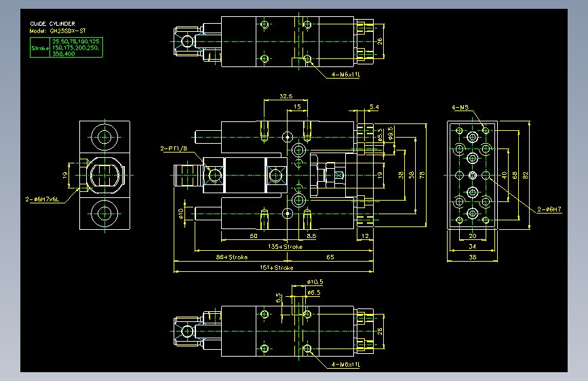Click the ø5.5 diameter label

tap(380, 135)
